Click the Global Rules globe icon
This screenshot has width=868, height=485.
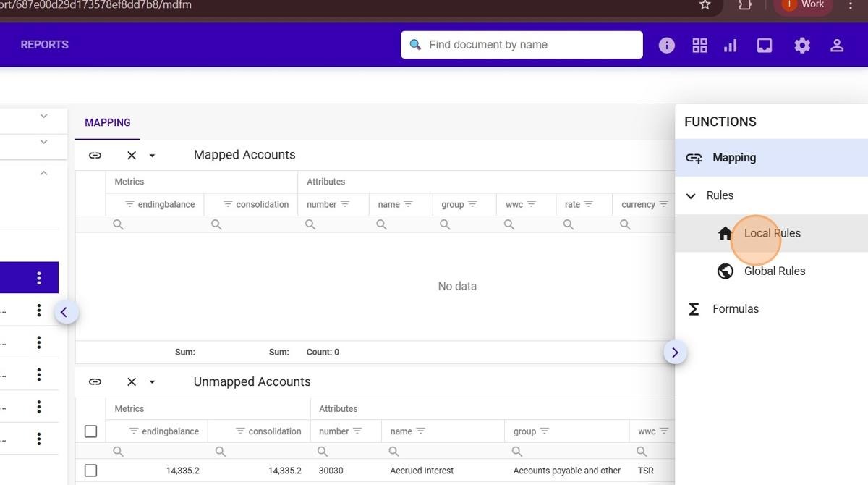[725, 271]
